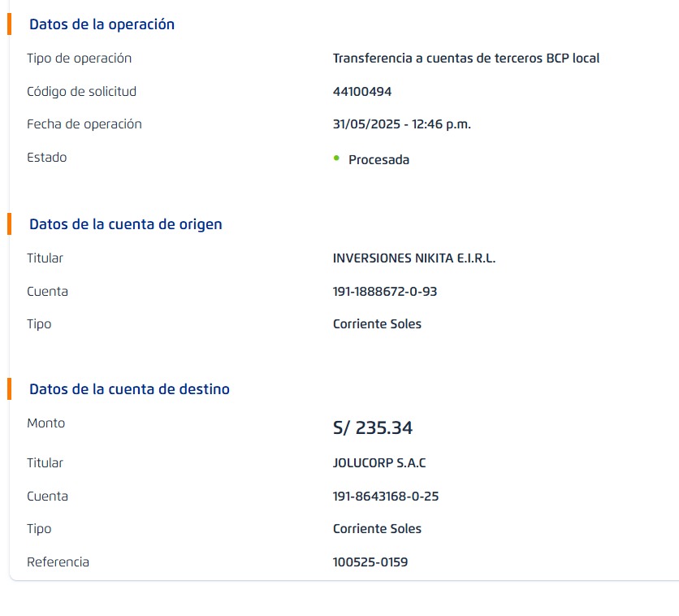Click the Procesada status text

(x=378, y=160)
